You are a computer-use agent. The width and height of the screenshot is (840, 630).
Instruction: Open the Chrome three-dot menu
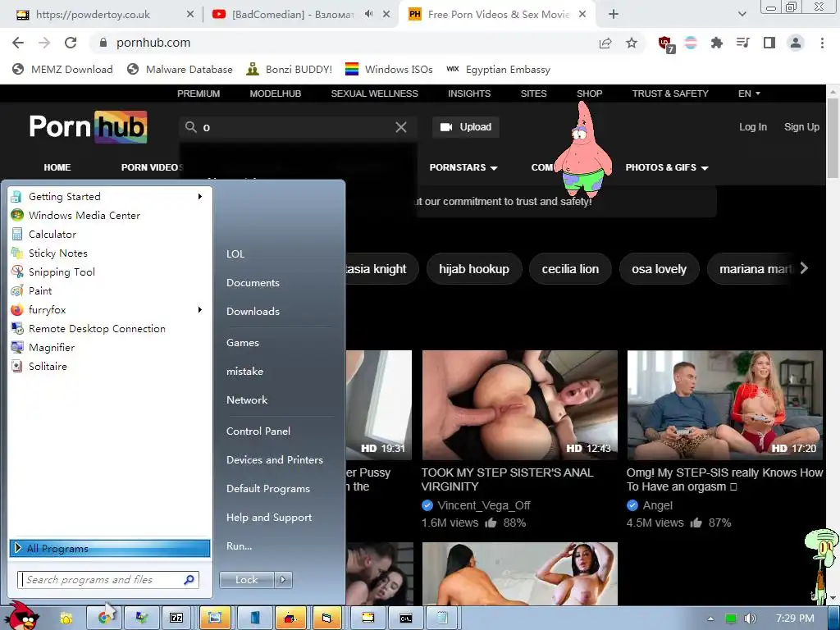822,43
